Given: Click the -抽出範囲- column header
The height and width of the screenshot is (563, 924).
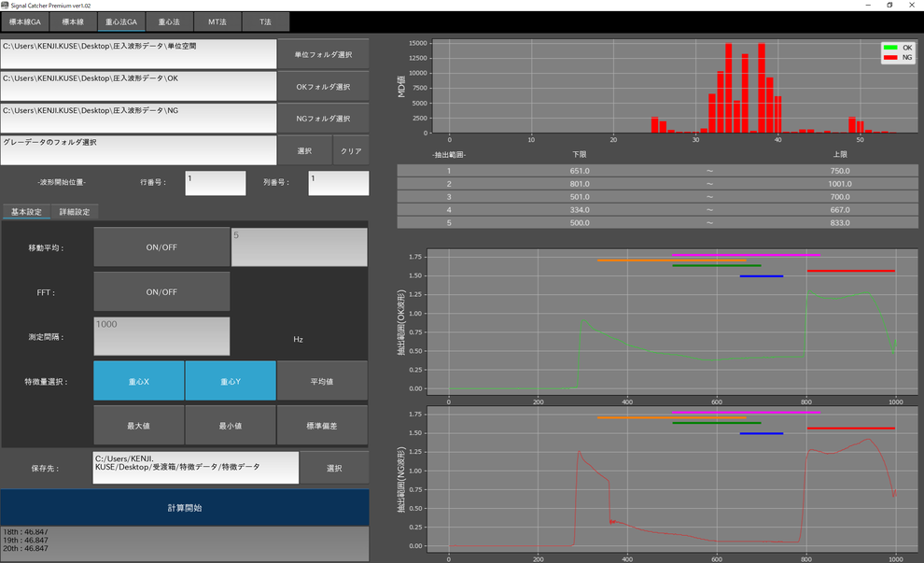Looking at the screenshot, I should click(x=449, y=155).
